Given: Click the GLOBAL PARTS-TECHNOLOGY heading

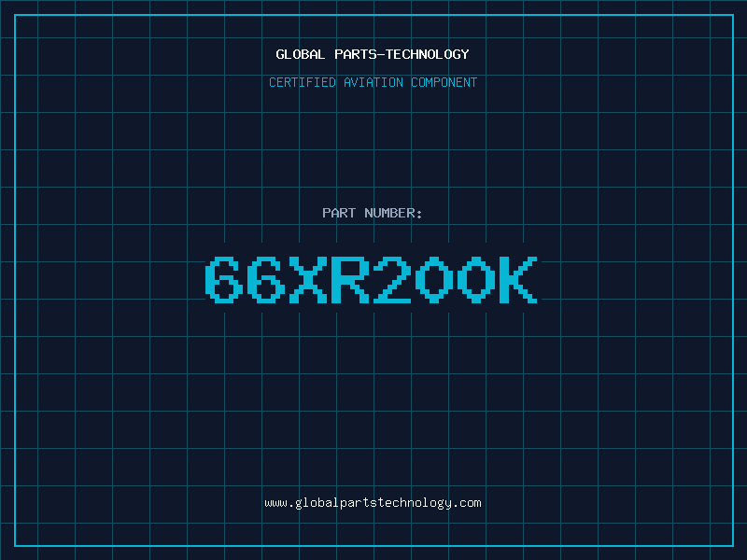Looking at the screenshot, I should tap(373, 54).
